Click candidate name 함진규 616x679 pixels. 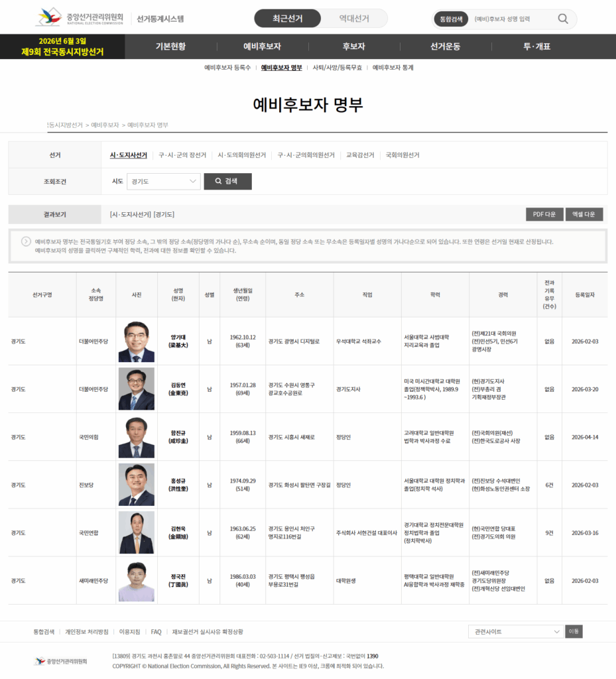click(178, 437)
